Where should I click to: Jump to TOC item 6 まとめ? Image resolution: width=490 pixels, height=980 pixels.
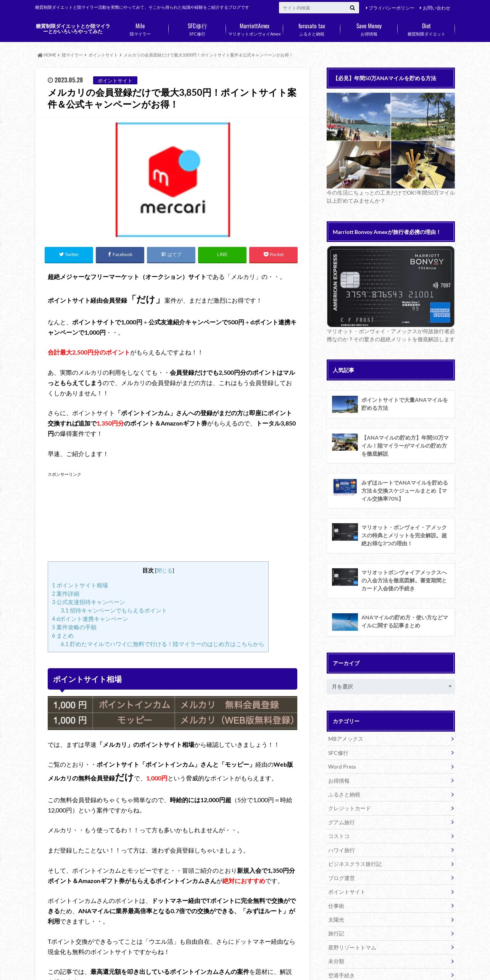pos(63,636)
